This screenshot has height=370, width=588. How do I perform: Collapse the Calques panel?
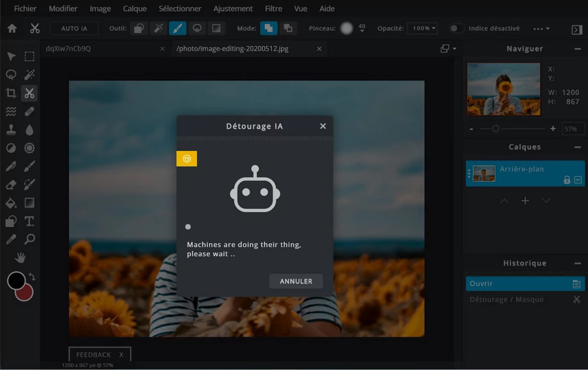click(x=578, y=147)
